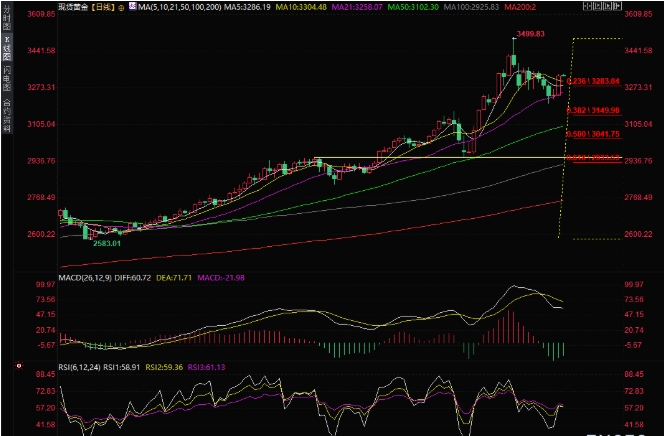
Task: Switch to the 分时图 tab
Action: click(7, 17)
